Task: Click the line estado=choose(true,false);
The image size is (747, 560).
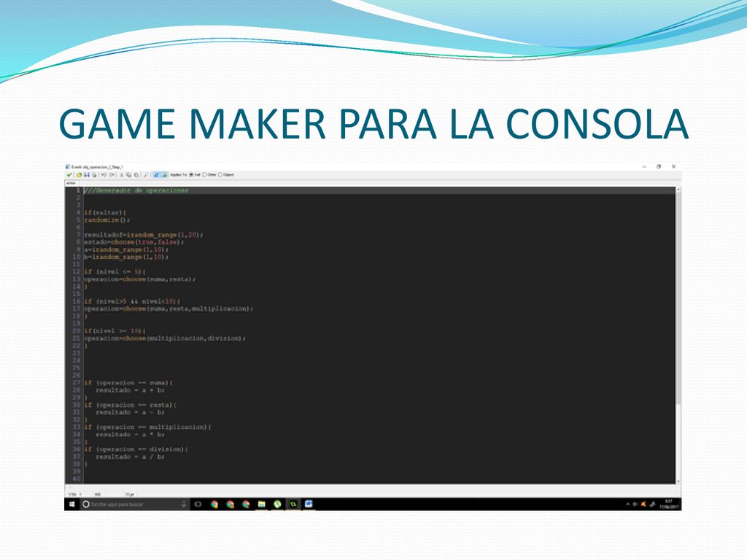Action: point(134,242)
